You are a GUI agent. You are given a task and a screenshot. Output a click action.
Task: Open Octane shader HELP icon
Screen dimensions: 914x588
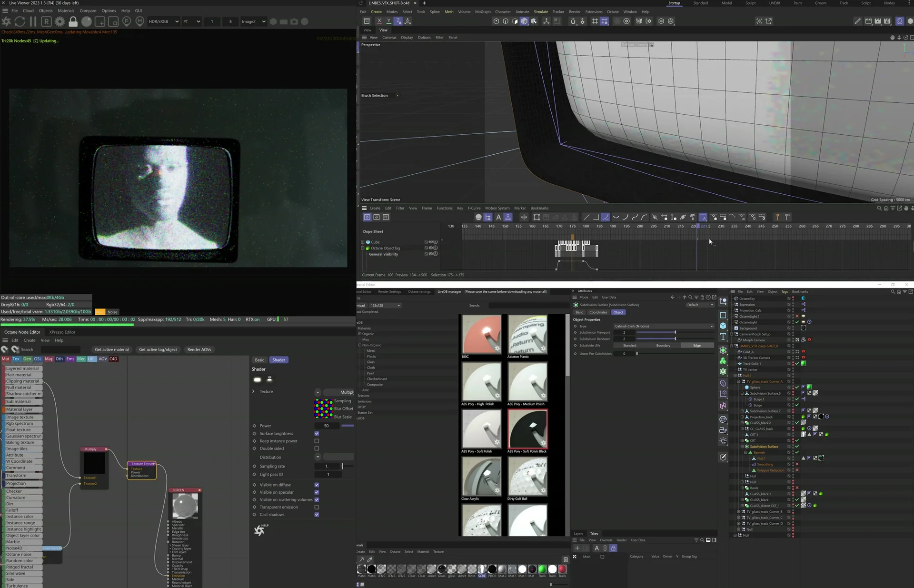click(x=261, y=529)
